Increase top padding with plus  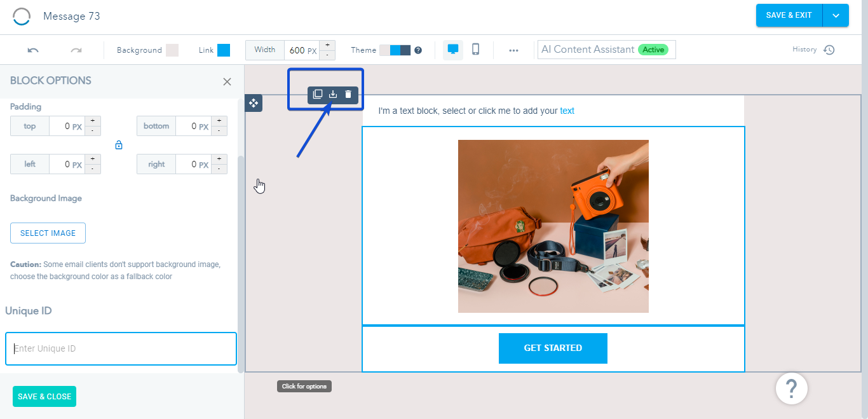tap(92, 121)
